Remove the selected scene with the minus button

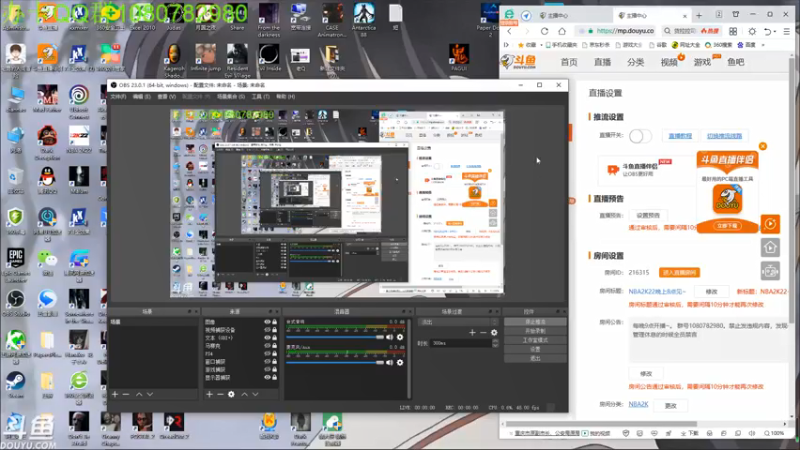tap(126, 394)
